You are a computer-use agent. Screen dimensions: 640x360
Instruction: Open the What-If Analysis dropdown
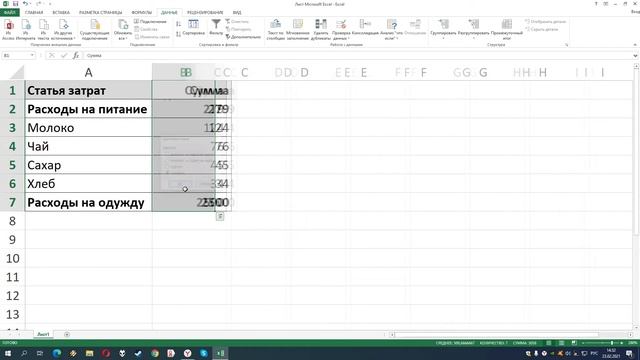coord(391,29)
